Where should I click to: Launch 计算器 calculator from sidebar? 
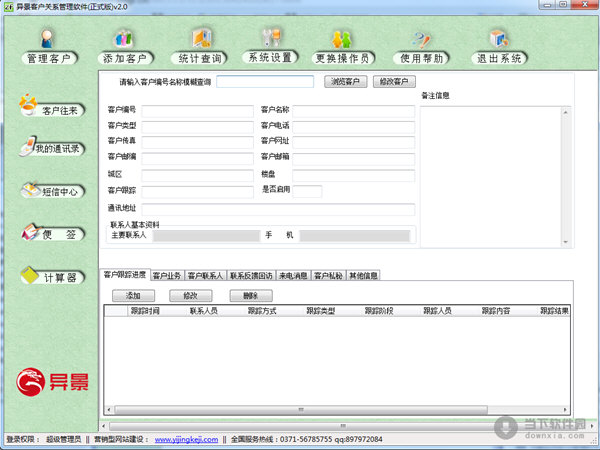(50, 276)
